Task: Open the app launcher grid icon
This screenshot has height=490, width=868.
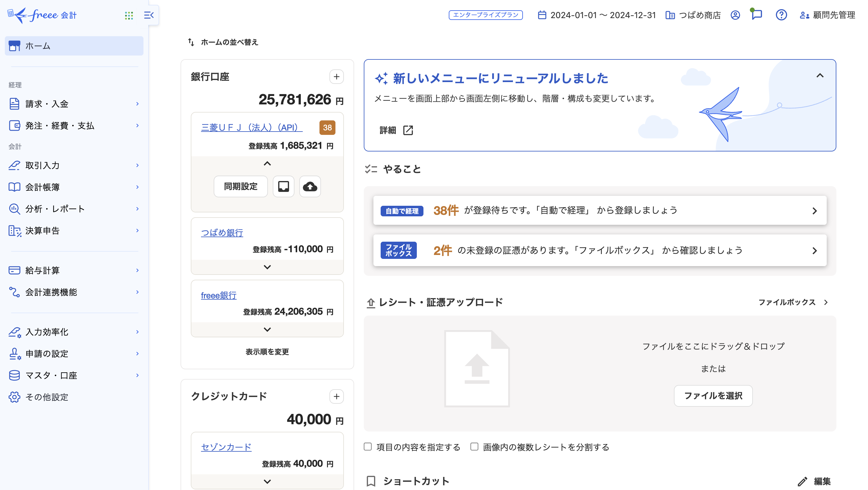Action: [x=129, y=15]
